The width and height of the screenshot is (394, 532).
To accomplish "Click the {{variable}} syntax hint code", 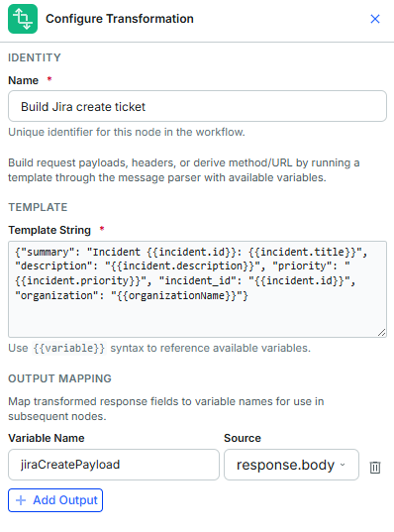I will click(69, 348).
